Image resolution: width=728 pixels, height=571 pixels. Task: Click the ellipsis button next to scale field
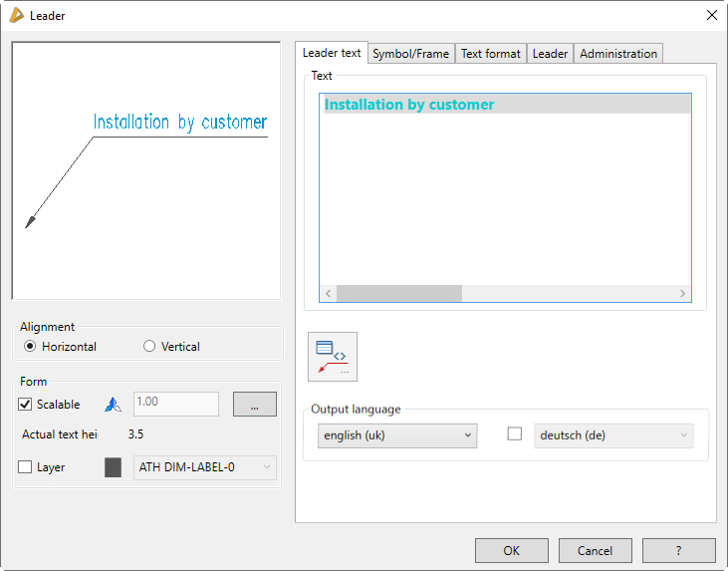(x=255, y=405)
